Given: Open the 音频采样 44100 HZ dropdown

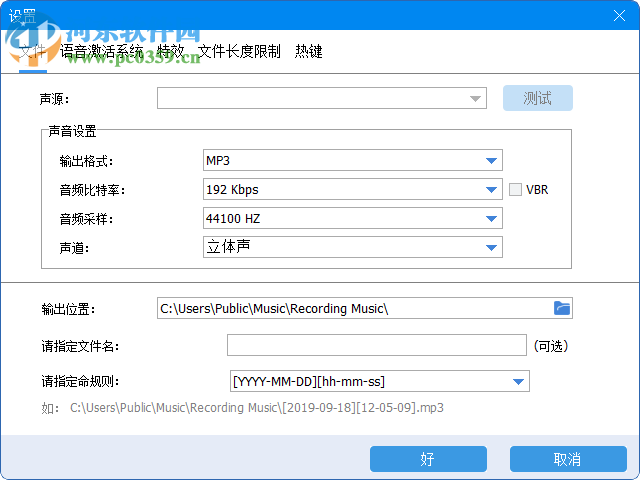Looking at the screenshot, I should (353, 218).
